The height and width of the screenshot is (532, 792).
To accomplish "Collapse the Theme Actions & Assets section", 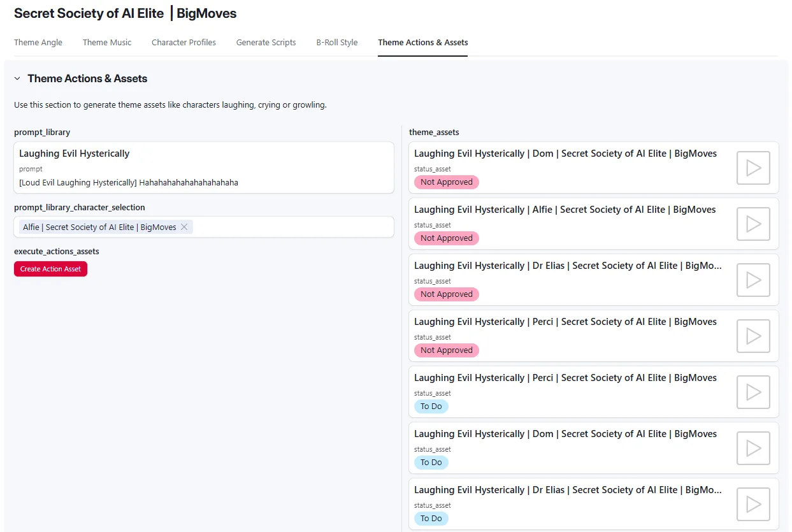I will click(x=17, y=78).
